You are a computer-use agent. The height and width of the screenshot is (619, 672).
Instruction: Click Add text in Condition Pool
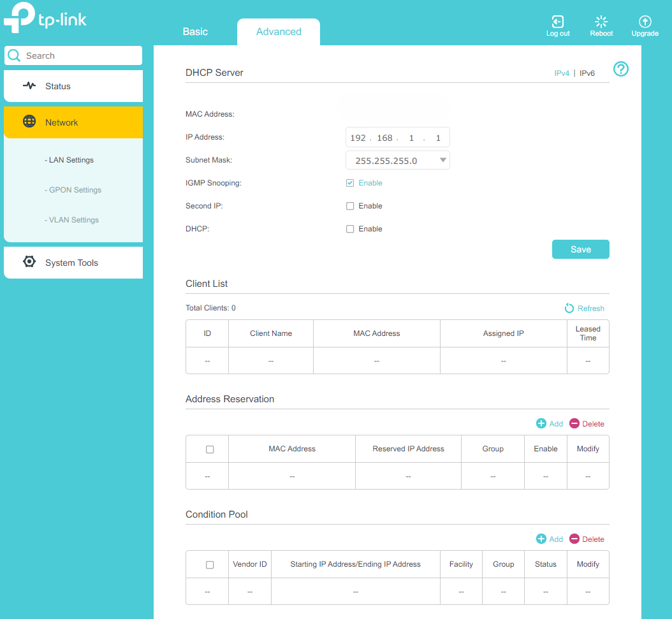coord(556,539)
